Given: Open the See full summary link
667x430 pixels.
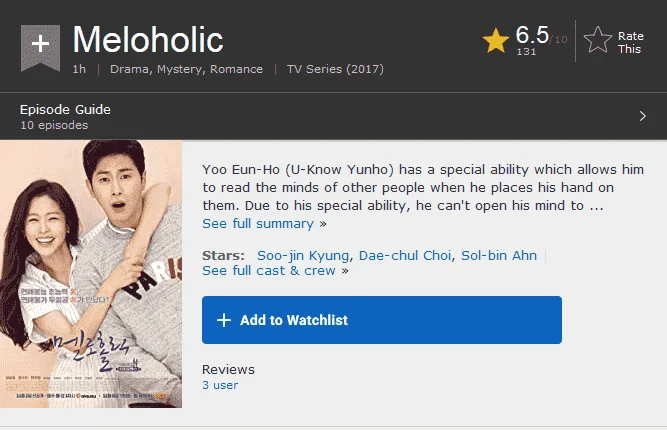Looking at the screenshot, I should (264, 223).
